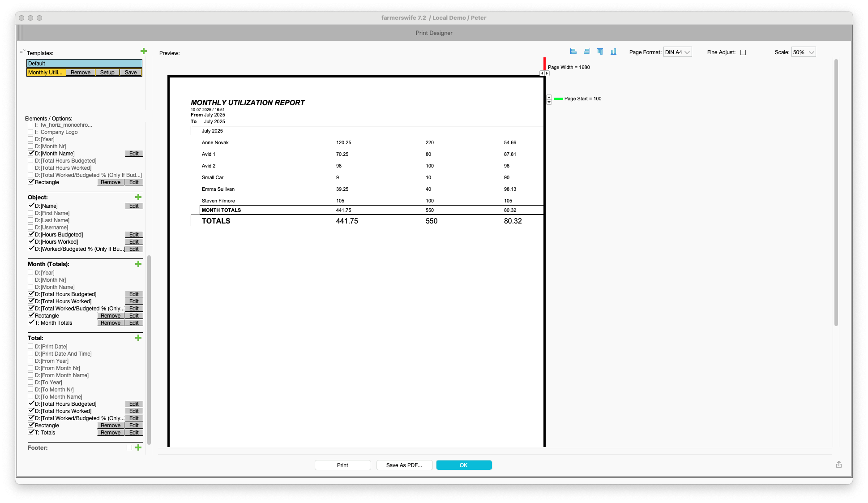Image resolution: width=868 pixels, height=503 pixels.
Task: Open the Page Format dropdown
Action: (x=677, y=52)
